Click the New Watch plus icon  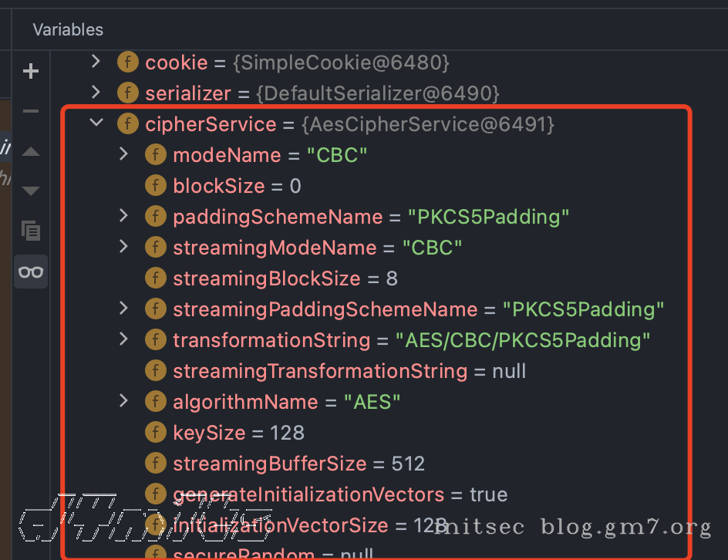[31, 72]
